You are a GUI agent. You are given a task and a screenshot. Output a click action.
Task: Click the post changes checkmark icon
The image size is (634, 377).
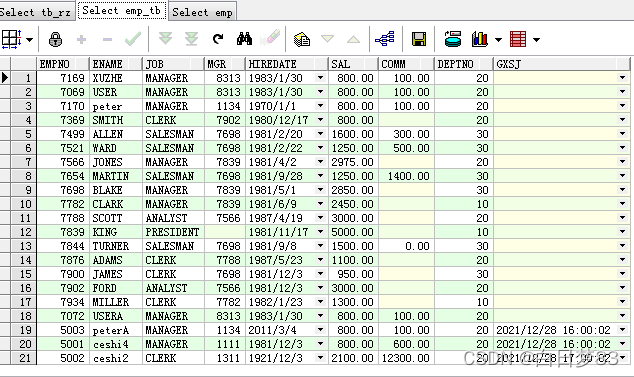(133, 39)
